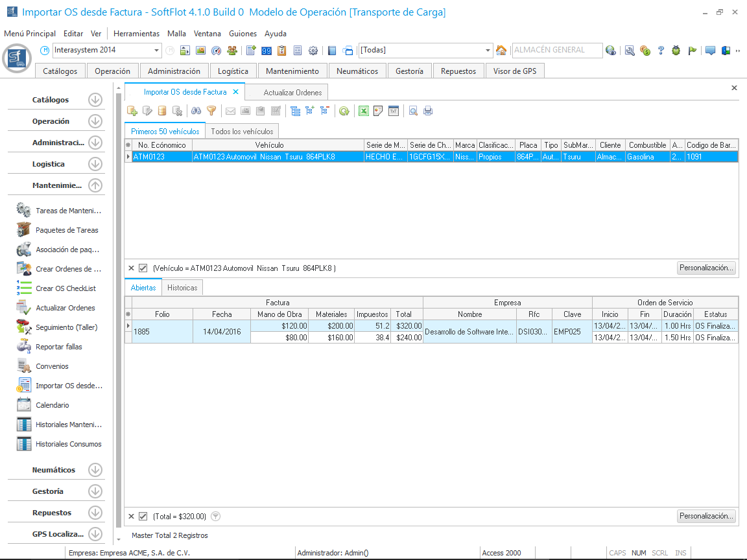Switch to the Historicas tab
The width and height of the screenshot is (747, 560).
(x=182, y=287)
